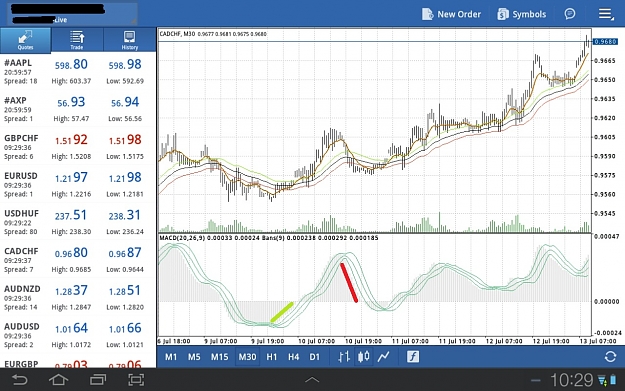Expand the bottom bar up chevron
The height and width of the screenshot is (391, 625).
(x=312, y=379)
